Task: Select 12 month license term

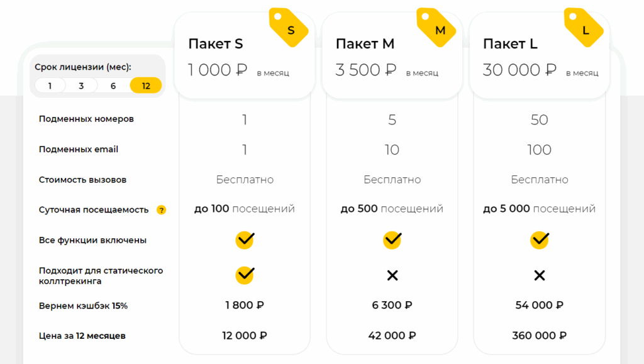Action: [146, 86]
